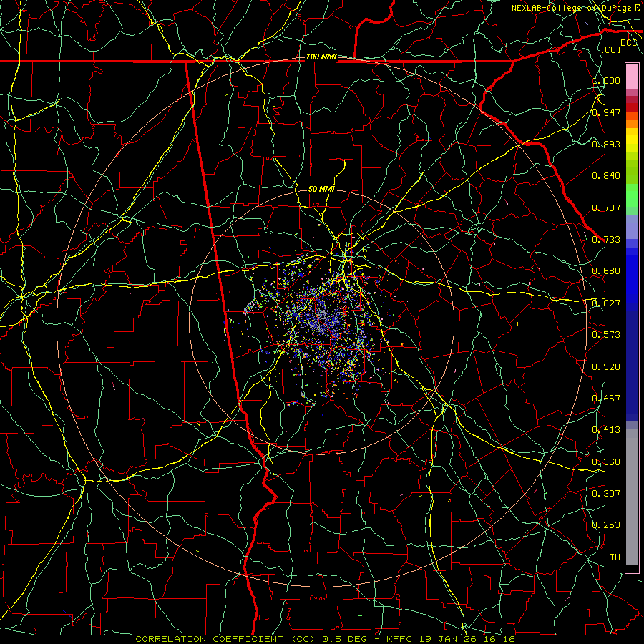644x644 pixels.
Task: Click the 0.360 scale value
Action: (606, 462)
